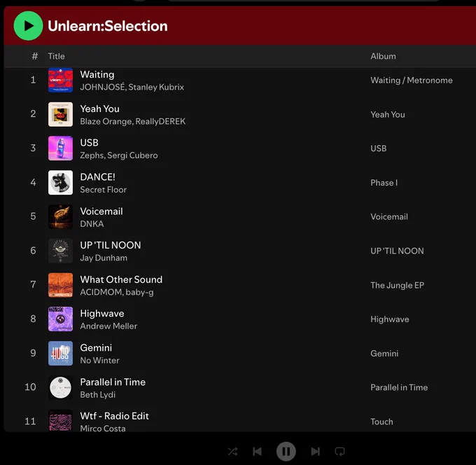This screenshot has height=465, width=476.
Task: Select the track title UP 'TIL NOON
Action: pos(111,245)
